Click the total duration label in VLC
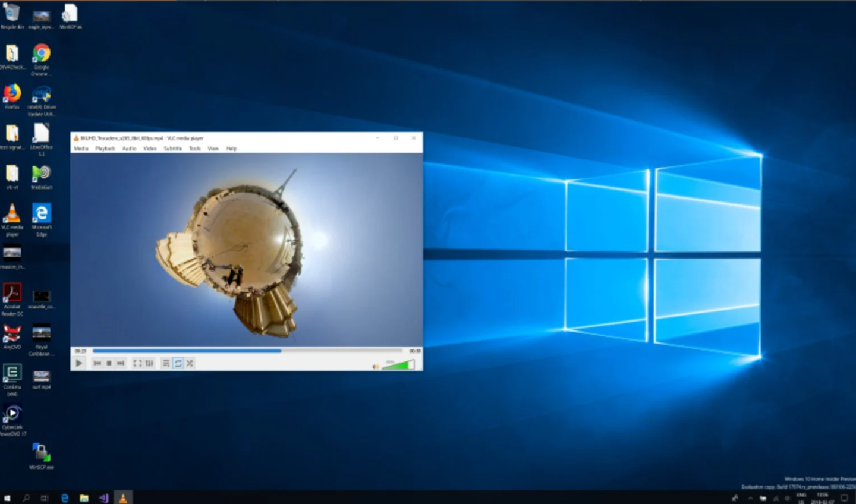 click(414, 351)
